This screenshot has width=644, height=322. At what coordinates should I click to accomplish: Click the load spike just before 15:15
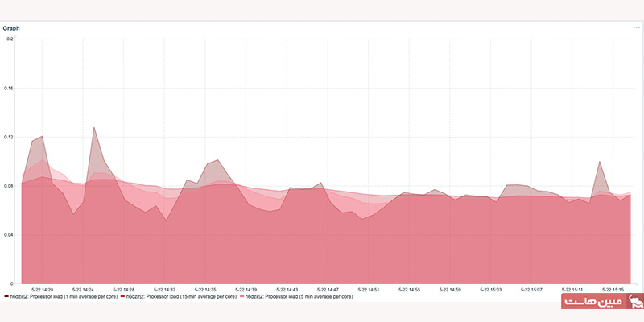click(600, 162)
